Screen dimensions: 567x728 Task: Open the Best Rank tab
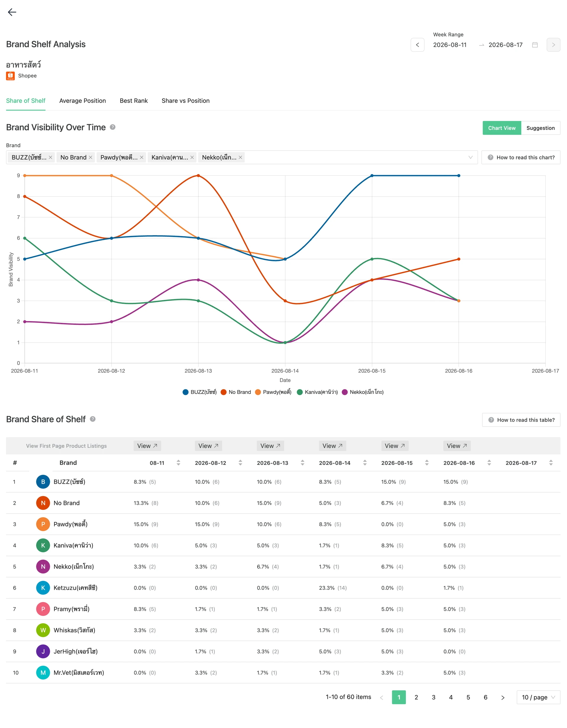pos(134,101)
